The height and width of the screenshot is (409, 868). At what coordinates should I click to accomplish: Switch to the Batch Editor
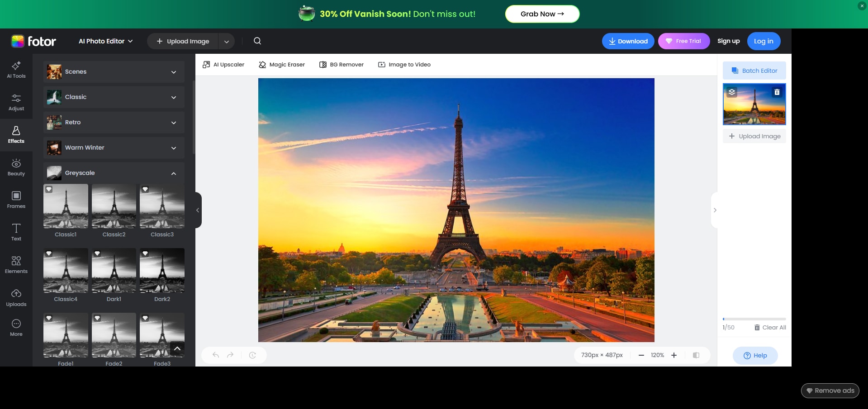pyautogui.click(x=754, y=71)
